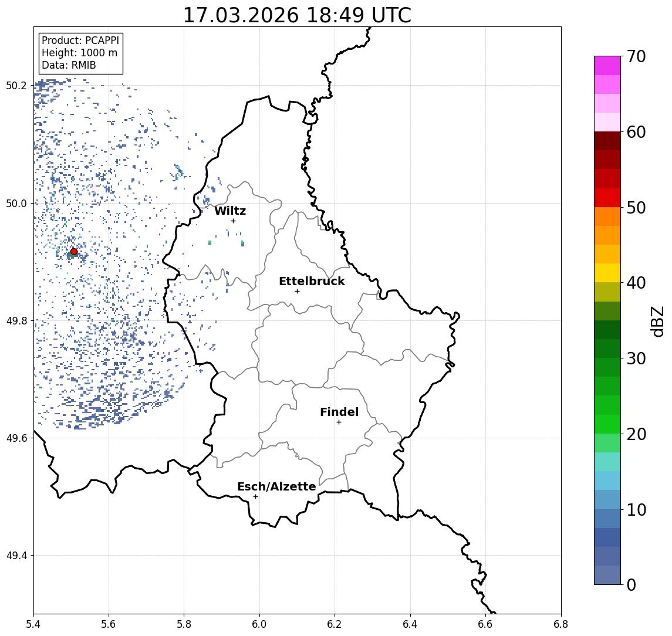Click the cross marker under Findel
The width and height of the screenshot is (672, 636).
[339, 422]
